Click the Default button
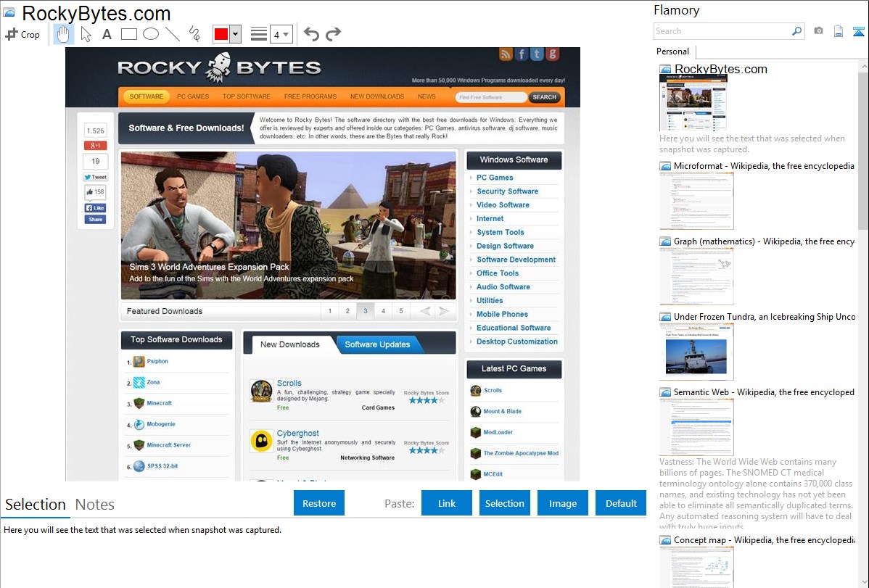Image resolution: width=869 pixels, height=588 pixels. point(621,503)
